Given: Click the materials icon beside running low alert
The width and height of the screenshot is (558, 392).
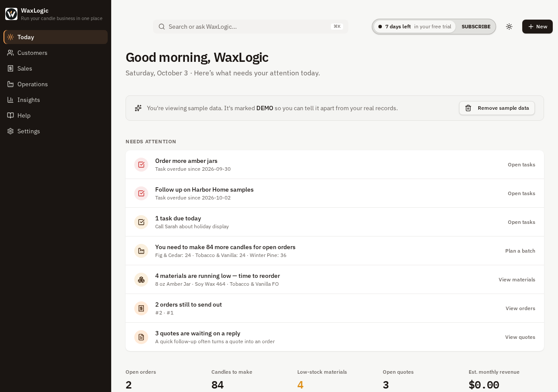Looking at the screenshot, I should (141, 280).
